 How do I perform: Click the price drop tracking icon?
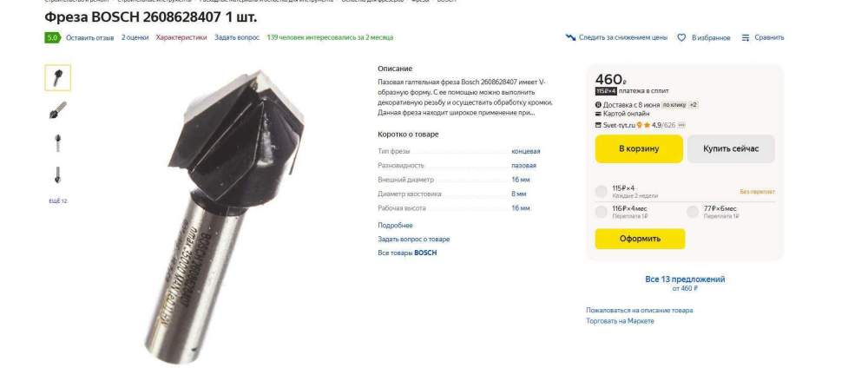click(x=570, y=37)
